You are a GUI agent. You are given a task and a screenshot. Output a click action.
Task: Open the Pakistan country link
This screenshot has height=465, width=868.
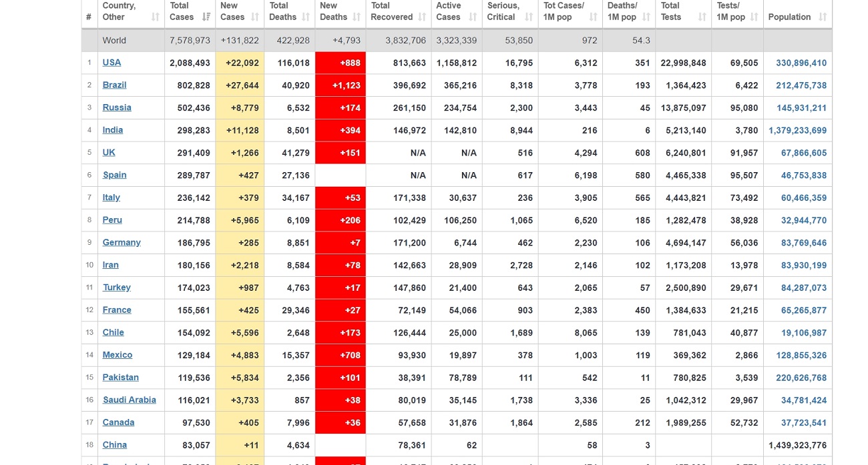[120, 378]
